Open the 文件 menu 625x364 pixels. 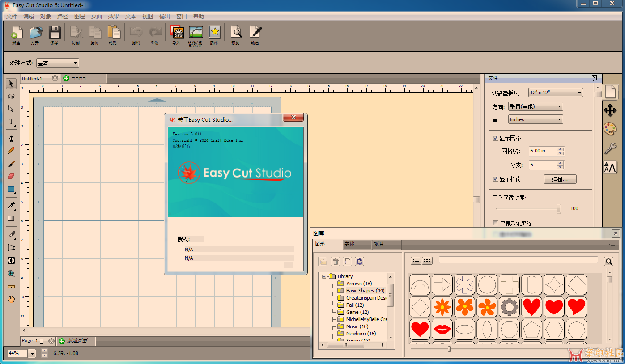point(12,17)
